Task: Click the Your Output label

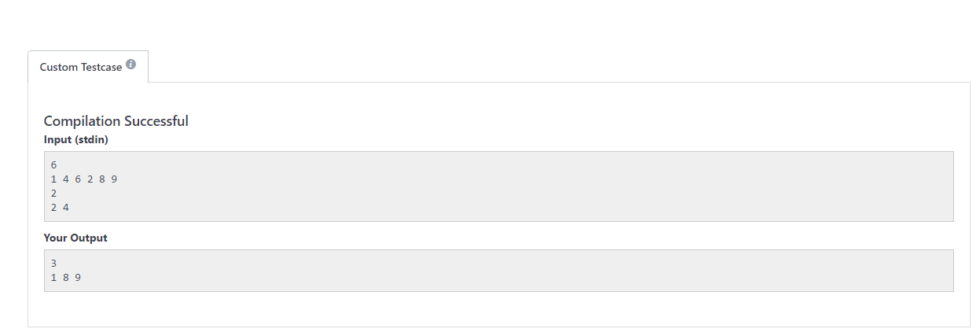Action: [x=75, y=238]
